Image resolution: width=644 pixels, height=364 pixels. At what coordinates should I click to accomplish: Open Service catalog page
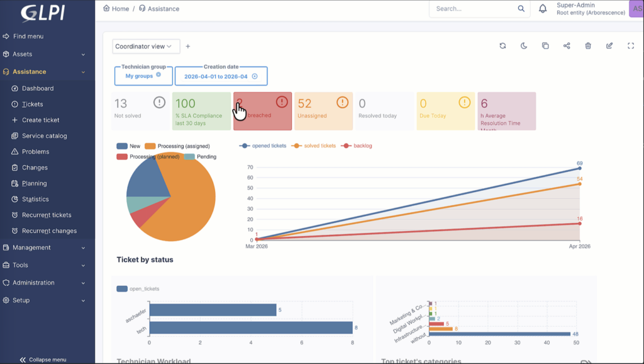click(x=45, y=136)
